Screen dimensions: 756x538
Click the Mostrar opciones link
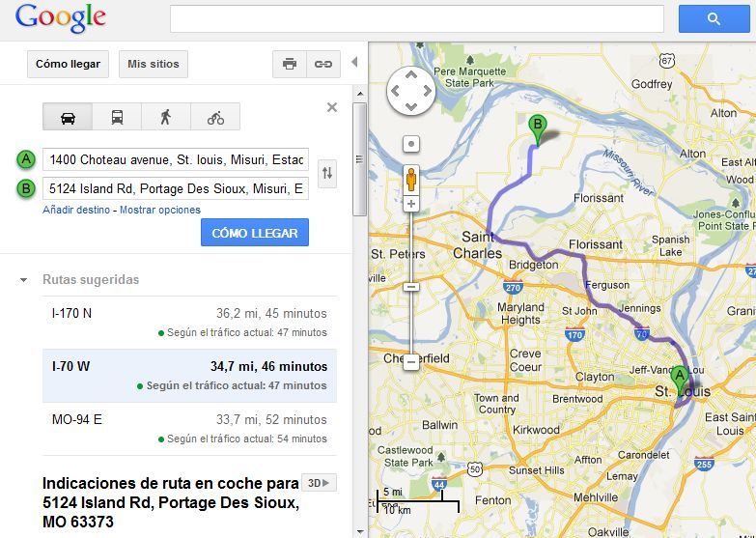tap(160, 210)
